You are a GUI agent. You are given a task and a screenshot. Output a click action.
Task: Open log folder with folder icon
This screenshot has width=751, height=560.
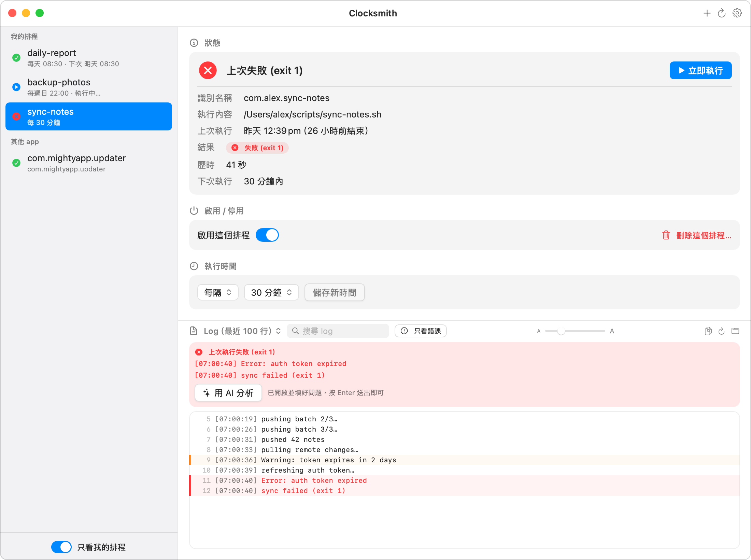(x=735, y=331)
